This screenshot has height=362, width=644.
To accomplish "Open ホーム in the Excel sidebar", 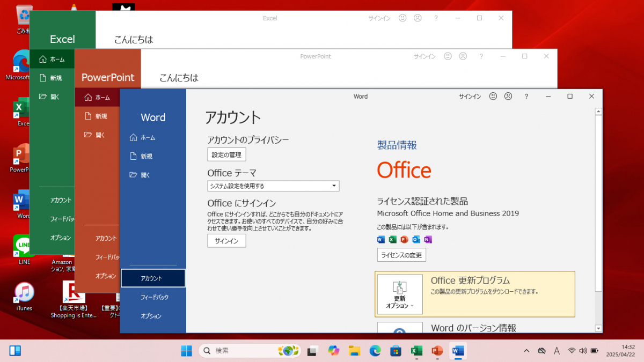I will point(52,60).
